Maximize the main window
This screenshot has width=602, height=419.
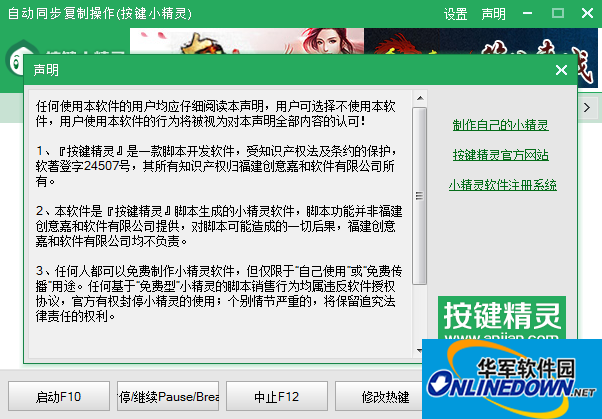coord(557,13)
